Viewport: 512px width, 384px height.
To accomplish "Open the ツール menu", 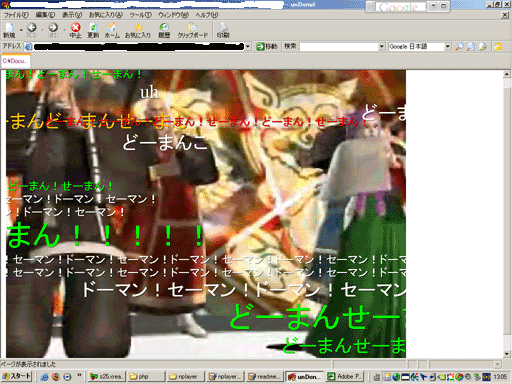I will [x=140, y=15].
